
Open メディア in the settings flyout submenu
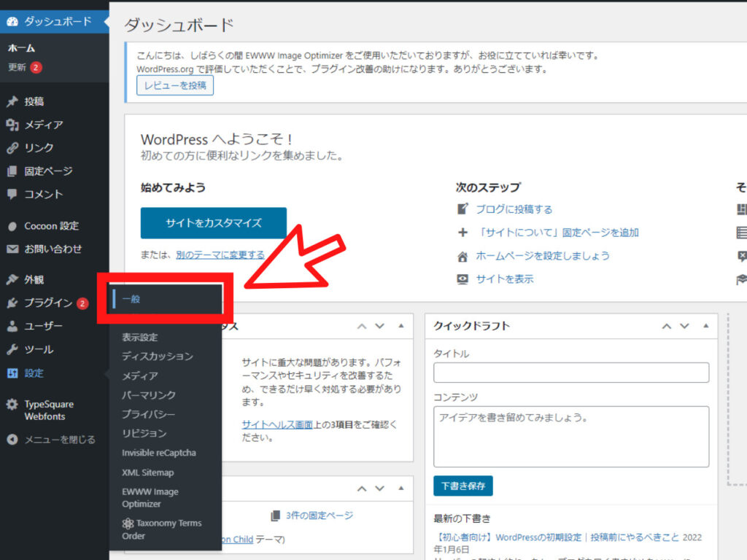point(139,376)
